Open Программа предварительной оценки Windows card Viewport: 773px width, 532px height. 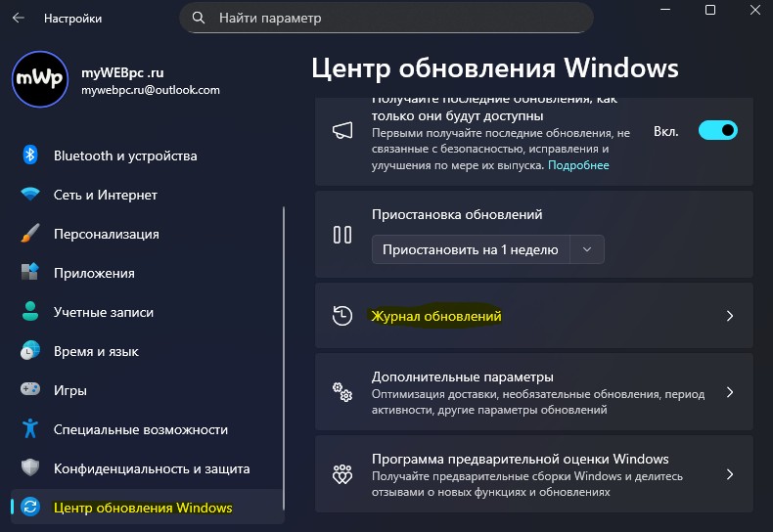(534, 474)
